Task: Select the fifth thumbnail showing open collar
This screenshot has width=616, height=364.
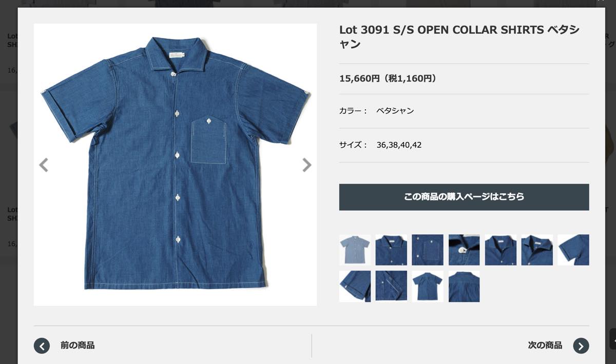Action: pos(500,250)
